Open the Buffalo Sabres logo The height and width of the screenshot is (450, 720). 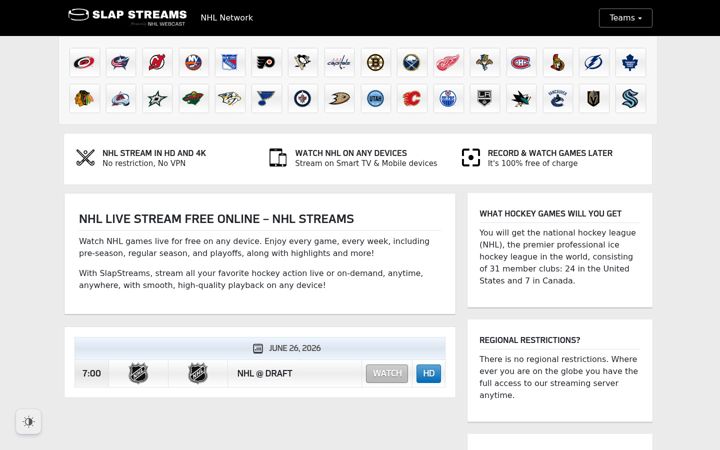click(412, 62)
